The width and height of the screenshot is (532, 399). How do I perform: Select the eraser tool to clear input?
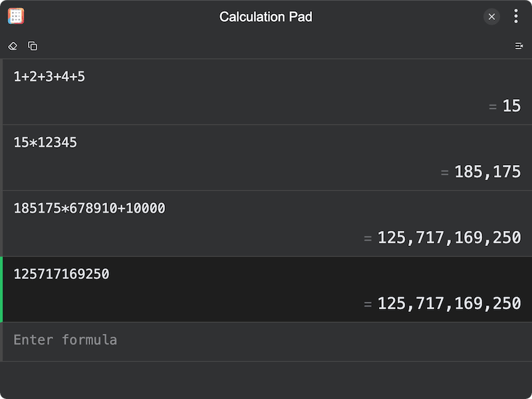pyautogui.click(x=12, y=47)
